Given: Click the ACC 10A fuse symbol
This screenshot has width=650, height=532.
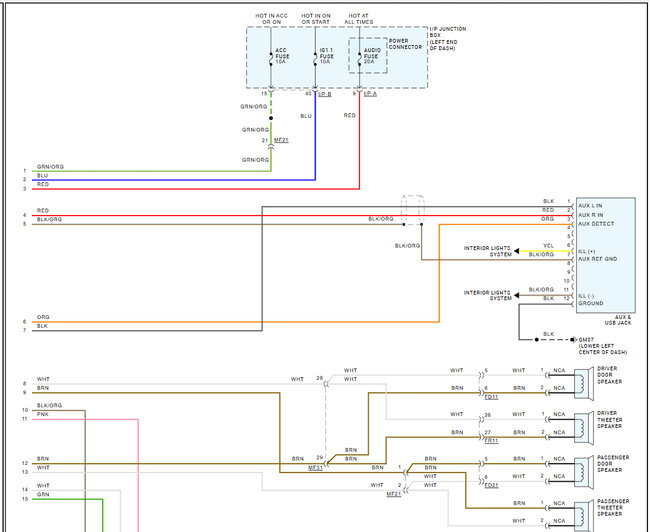Looking at the screenshot, I should coord(272,59).
